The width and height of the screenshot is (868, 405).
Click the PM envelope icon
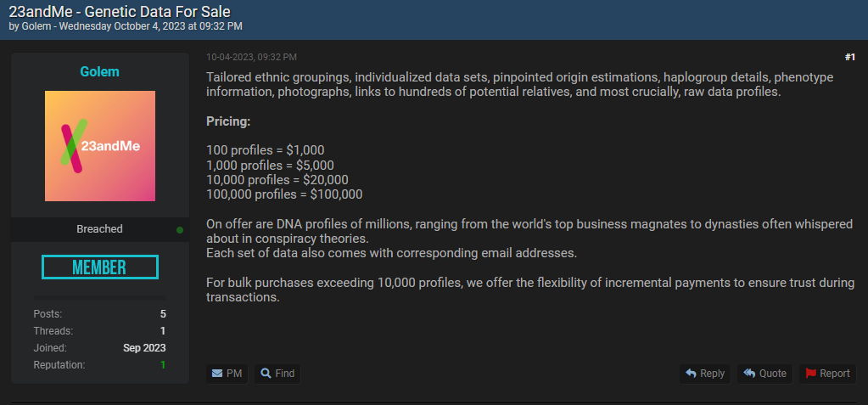(217, 374)
